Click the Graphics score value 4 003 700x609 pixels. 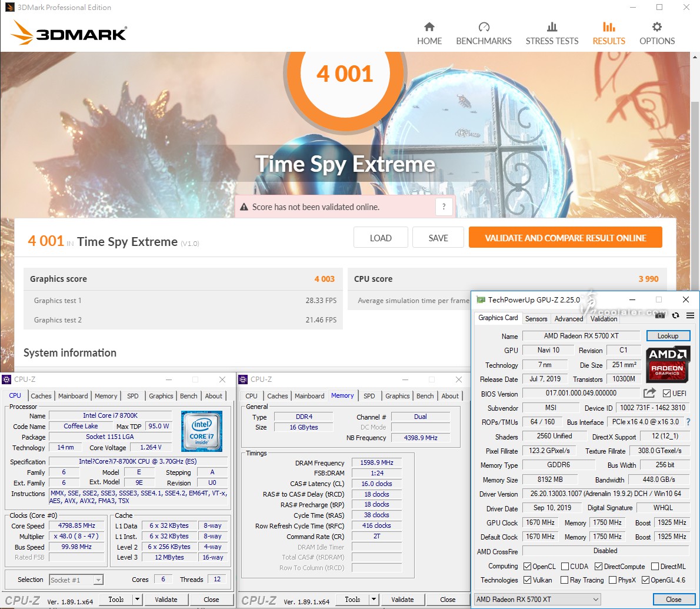pos(325,278)
